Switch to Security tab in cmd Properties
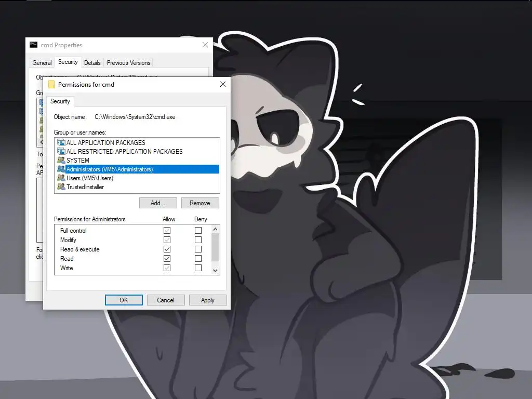Image resolution: width=532 pixels, height=399 pixels. pos(68,62)
